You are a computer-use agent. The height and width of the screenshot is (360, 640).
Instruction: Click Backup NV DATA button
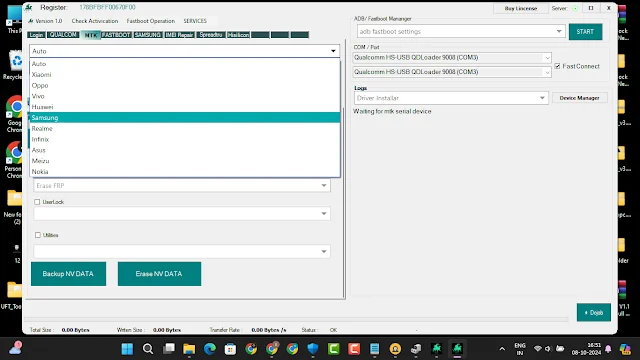point(68,274)
